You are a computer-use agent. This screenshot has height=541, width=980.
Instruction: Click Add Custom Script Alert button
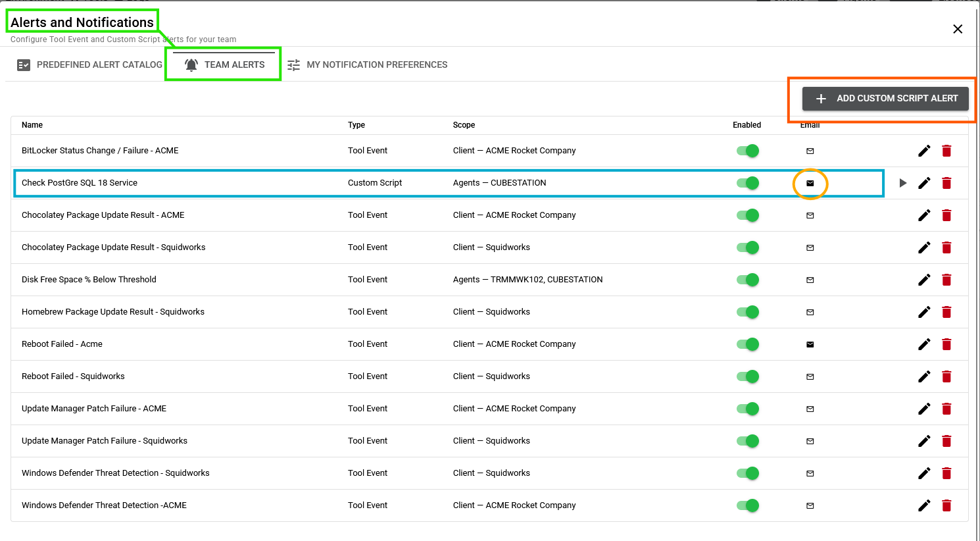(885, 98)
